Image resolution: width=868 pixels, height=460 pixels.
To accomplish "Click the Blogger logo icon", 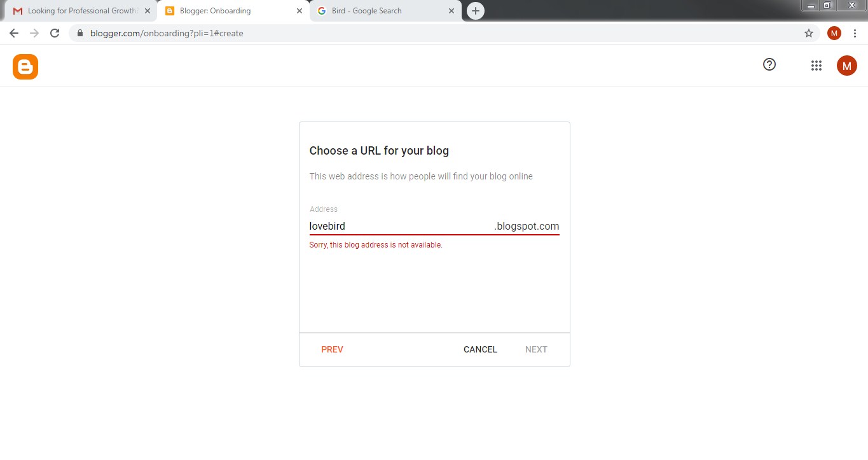I will [25, 67].
